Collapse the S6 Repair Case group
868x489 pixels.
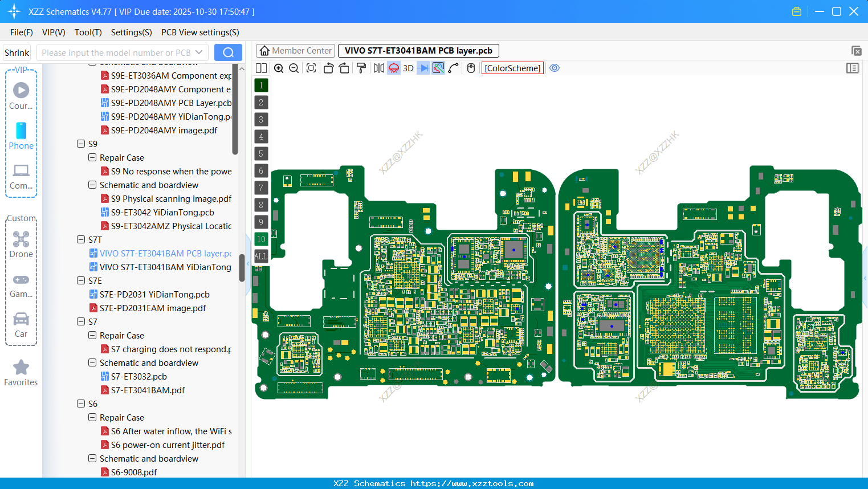pos(92,417)
